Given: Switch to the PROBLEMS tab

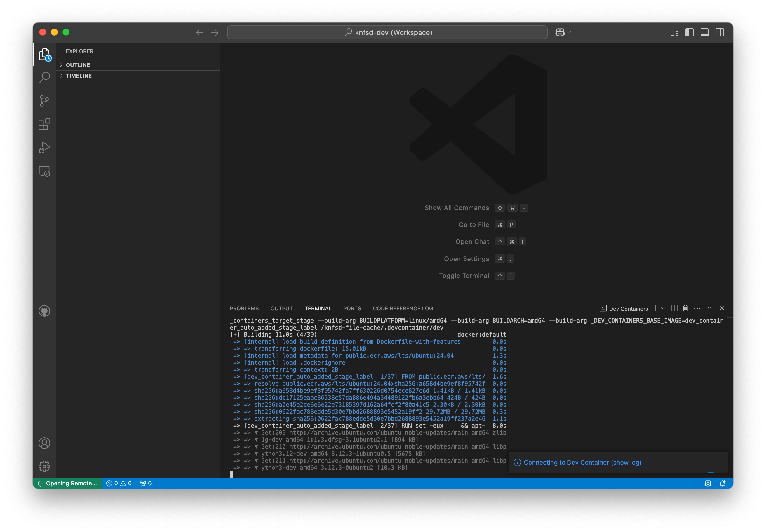Looking at the screenshot, I should [x=244, y=308].
